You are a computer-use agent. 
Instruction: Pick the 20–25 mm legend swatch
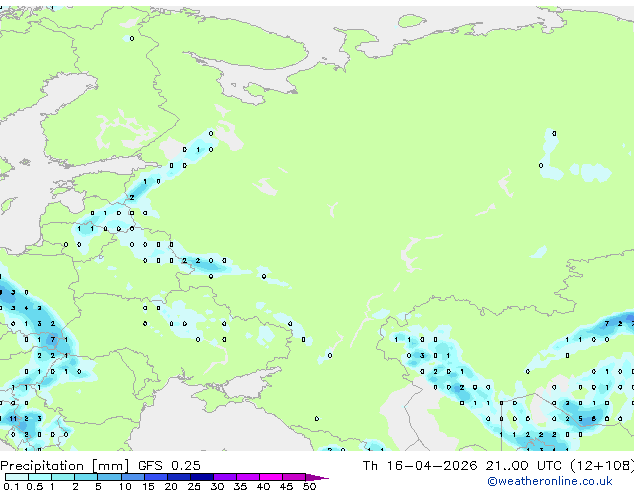click(x=178, y=477)
